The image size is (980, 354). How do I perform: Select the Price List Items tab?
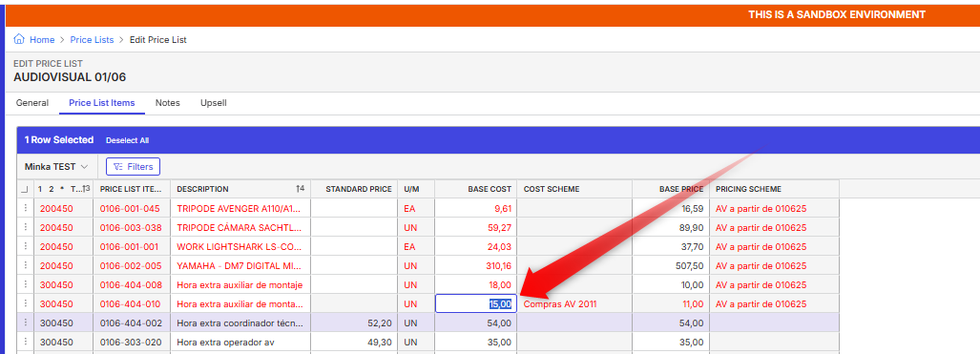coord(102,102)
